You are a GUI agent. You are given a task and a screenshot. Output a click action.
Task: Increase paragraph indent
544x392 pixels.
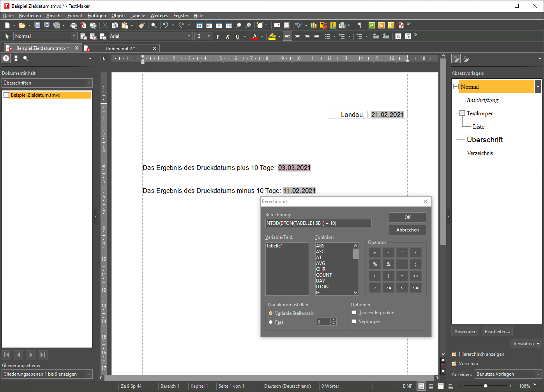[386, 36]
